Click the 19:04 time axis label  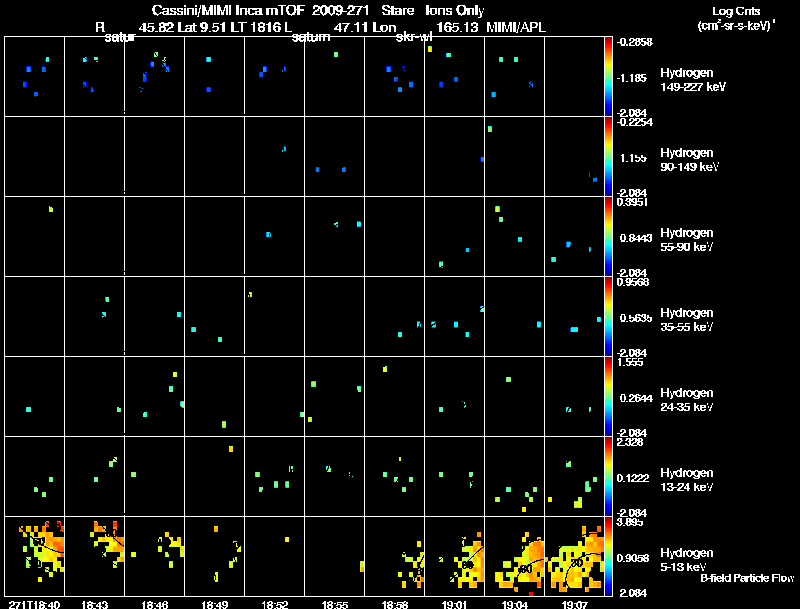[x=515, y=605]
